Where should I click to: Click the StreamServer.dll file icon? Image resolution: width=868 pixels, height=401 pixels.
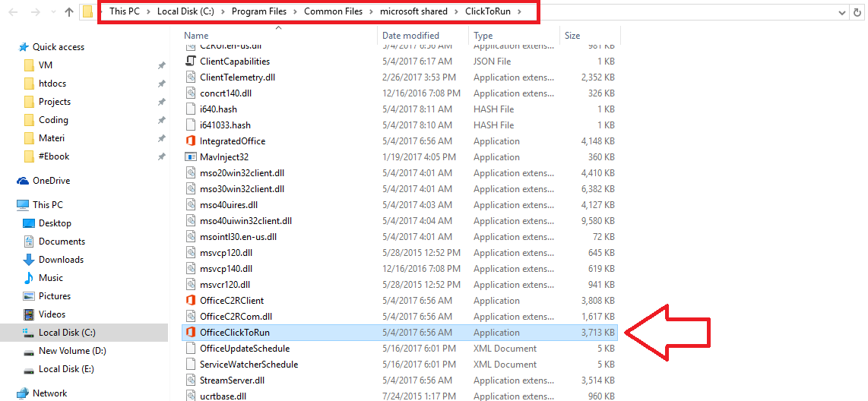click(x=191, y=380)
